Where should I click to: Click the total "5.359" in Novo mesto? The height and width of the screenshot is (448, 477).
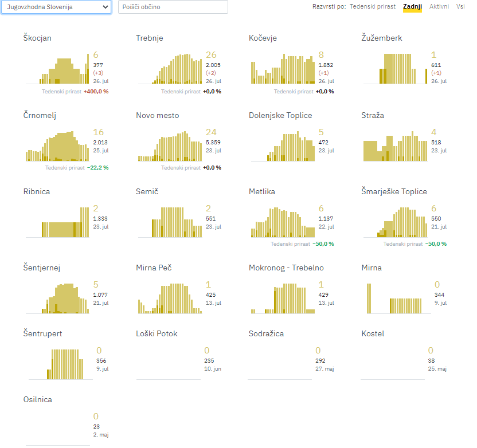click(213, 143)
